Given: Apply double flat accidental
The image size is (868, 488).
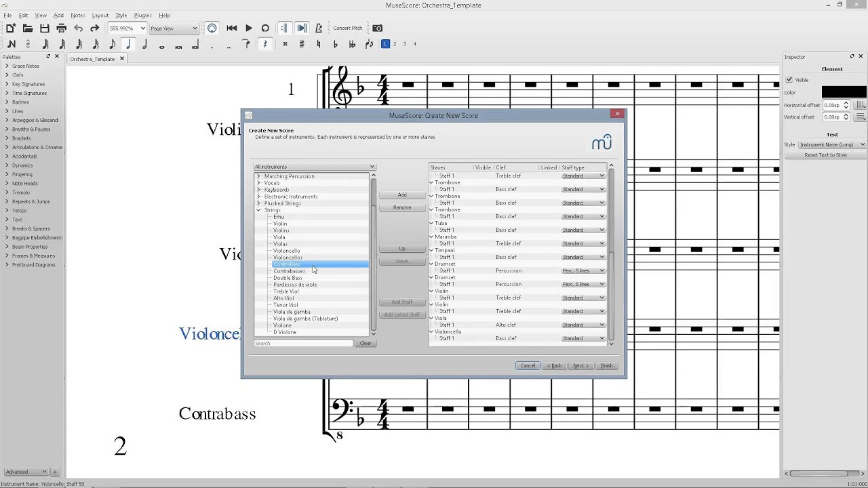Looking at the screenshot, I should point(352,44).
